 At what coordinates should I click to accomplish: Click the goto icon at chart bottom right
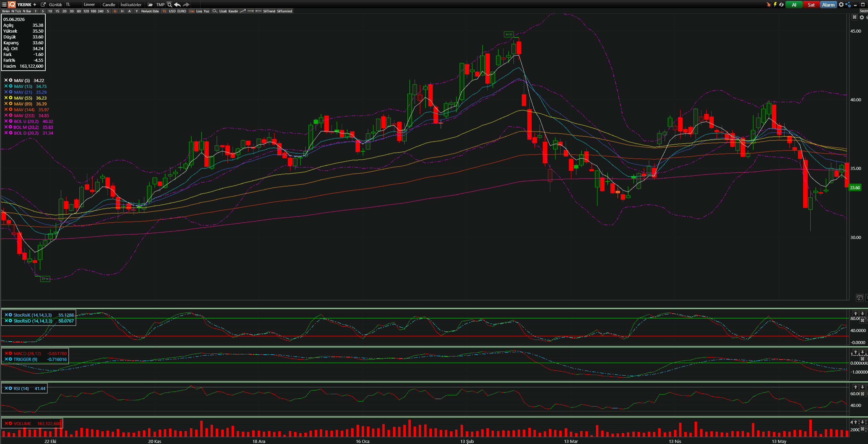pyautogui.click(x=859, y=297)
